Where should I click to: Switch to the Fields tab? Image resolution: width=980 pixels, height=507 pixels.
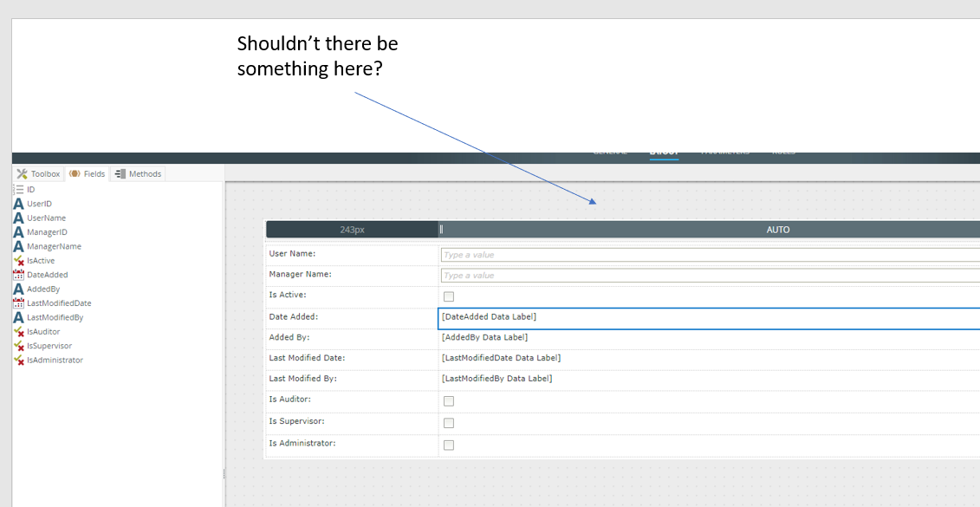coord(88,174)
